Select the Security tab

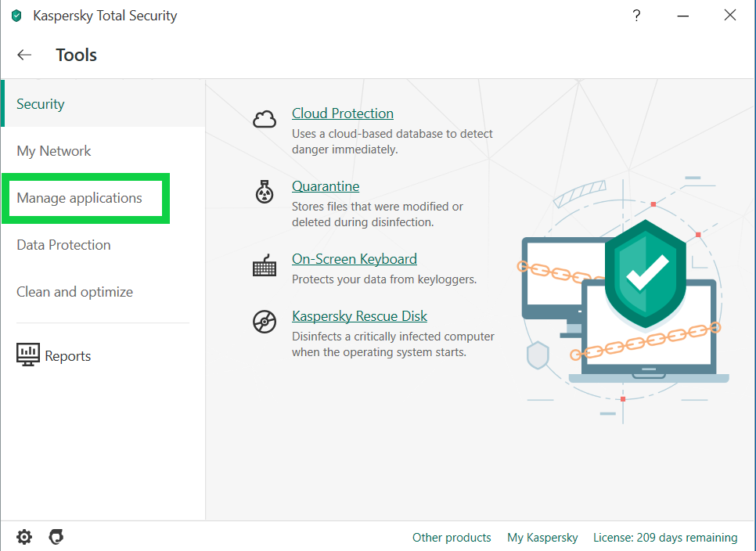click(41, 104)
